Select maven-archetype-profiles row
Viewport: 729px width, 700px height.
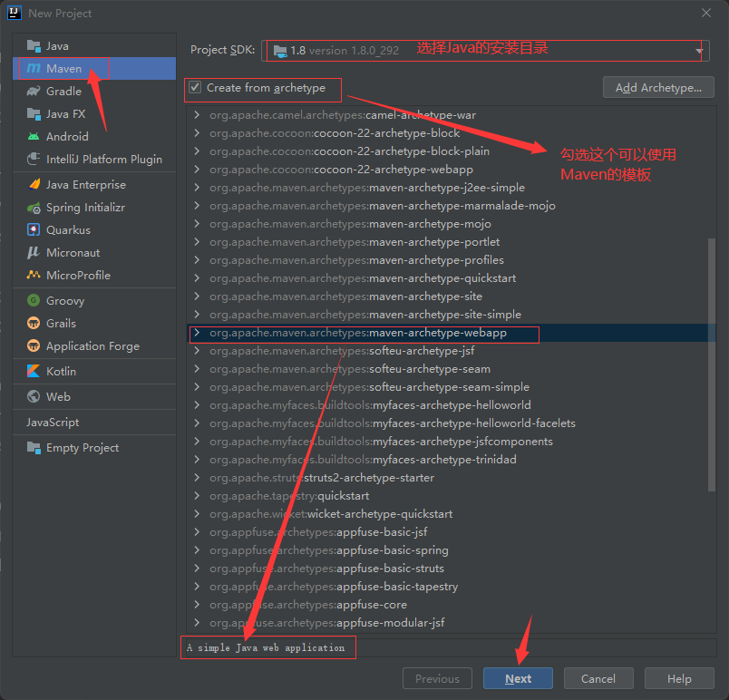click(451, 260)
